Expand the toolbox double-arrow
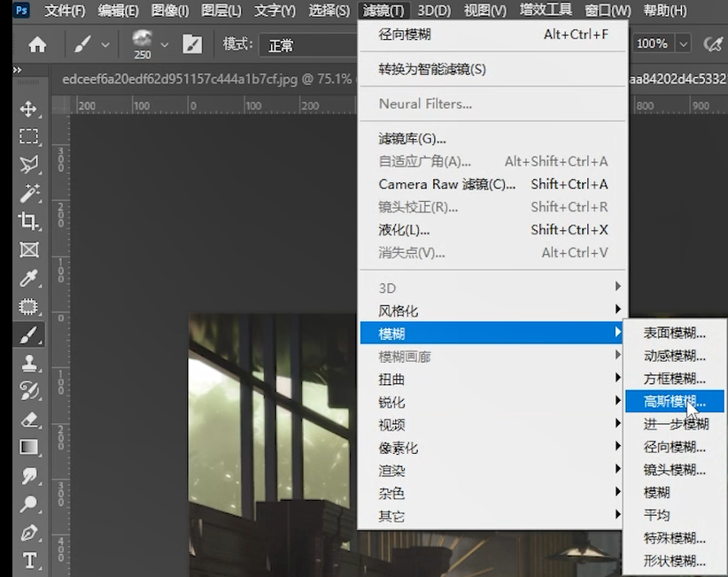728x577 pixels. (18, 70)
